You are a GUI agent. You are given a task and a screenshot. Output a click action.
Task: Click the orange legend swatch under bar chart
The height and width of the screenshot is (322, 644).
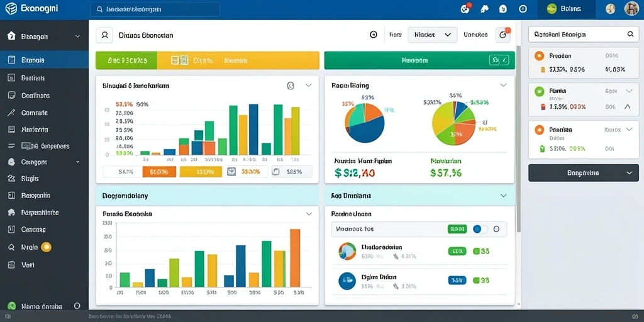(x=159, y=172)
